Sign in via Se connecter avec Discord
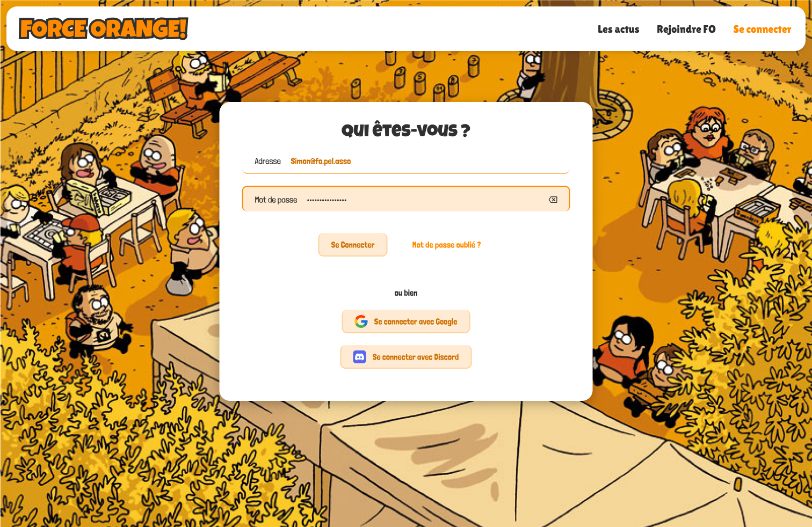The width and height of the screenshot is (812, 527). tap(406, 357)
